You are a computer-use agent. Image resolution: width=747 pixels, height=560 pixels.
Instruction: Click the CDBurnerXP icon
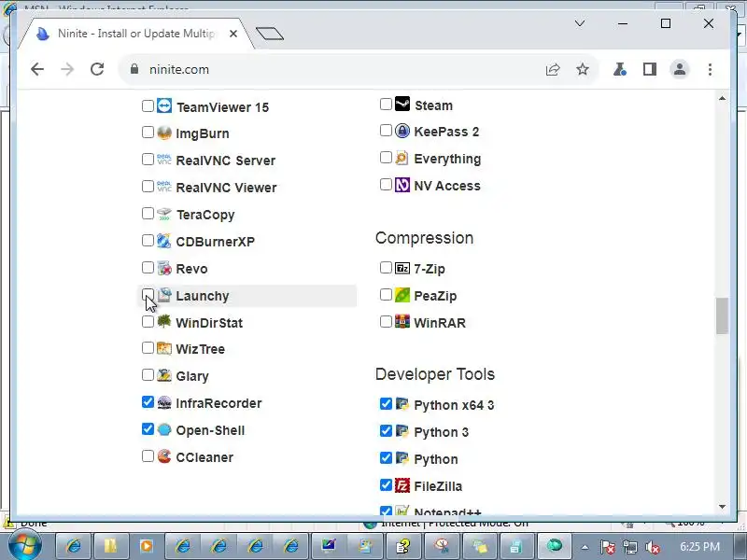pos(164,241)
